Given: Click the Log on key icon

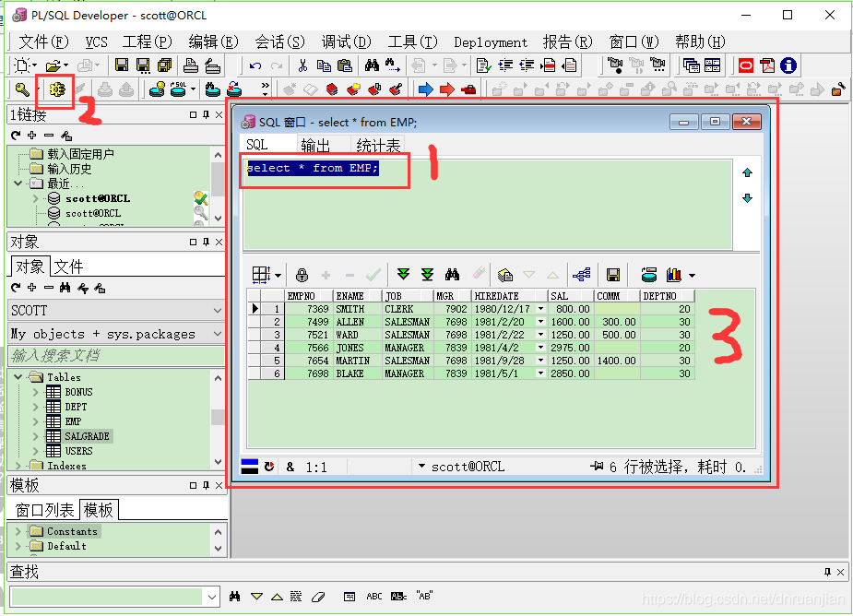Looking at the screenshot, I should pyautogui.click(x=22, y=89).
